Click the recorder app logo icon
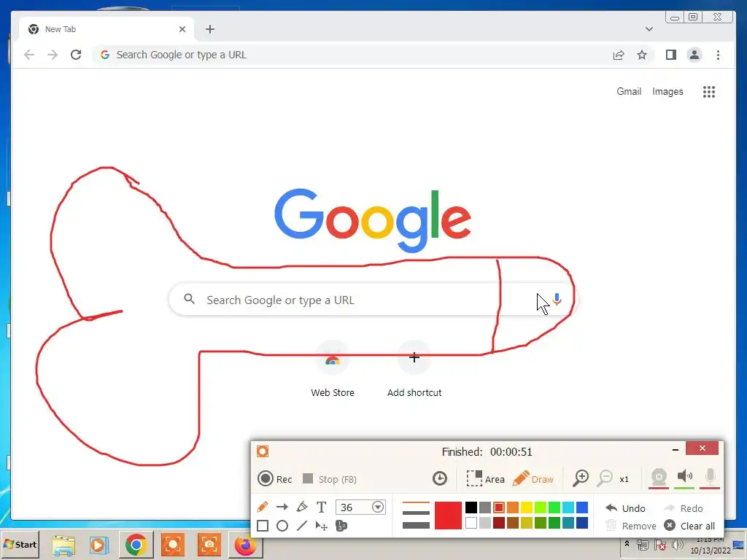Screen dimensions: 747x560 point(263,451)
